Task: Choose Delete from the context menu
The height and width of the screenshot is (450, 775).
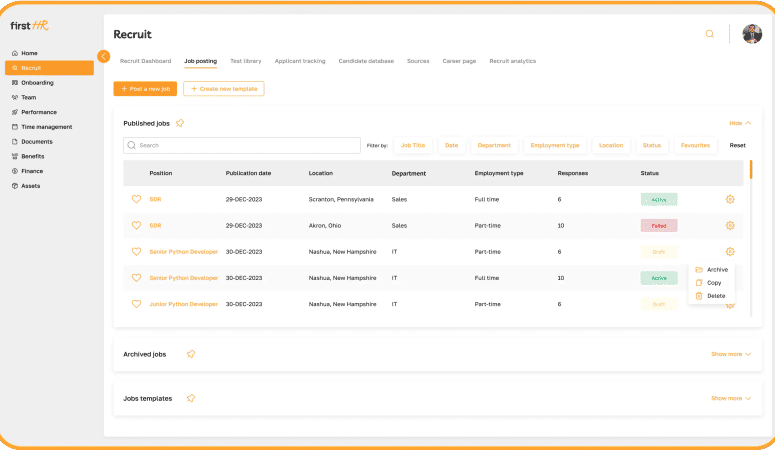Action: pos(711,296)
